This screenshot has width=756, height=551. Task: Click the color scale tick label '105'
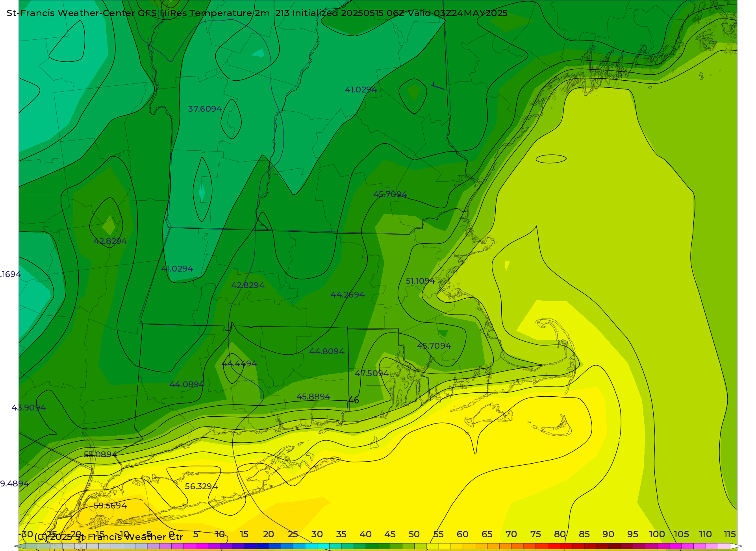point(681,534)
